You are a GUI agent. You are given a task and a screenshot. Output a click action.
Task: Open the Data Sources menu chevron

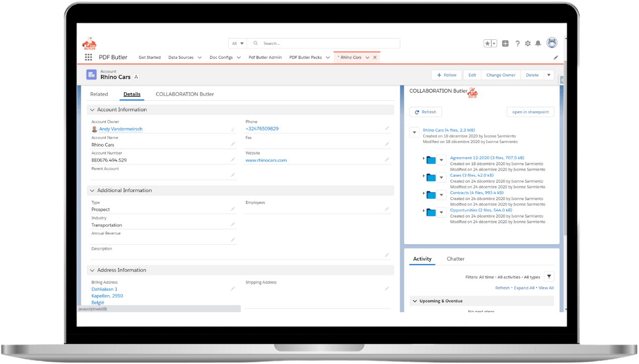point(199,57)
